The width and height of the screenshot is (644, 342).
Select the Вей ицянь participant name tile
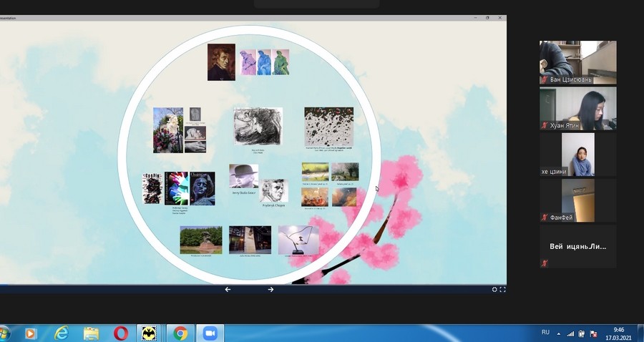point(577,247)
